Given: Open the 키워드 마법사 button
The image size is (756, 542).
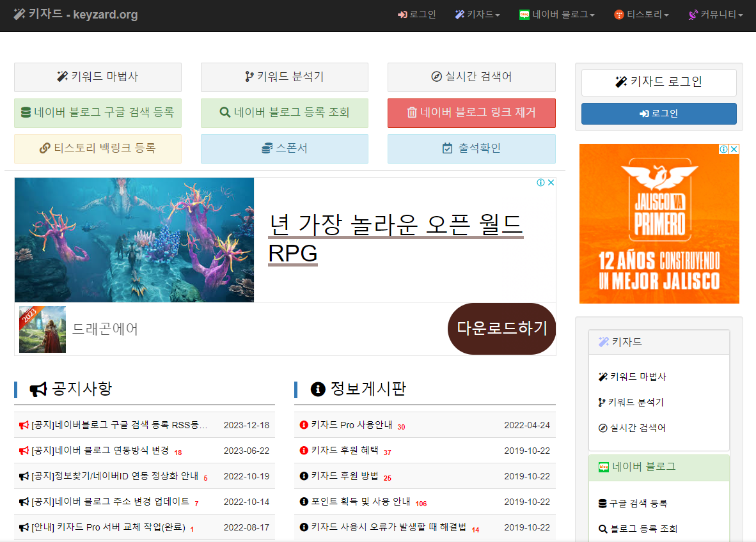Looking at the screenshot, I should 98,77.
